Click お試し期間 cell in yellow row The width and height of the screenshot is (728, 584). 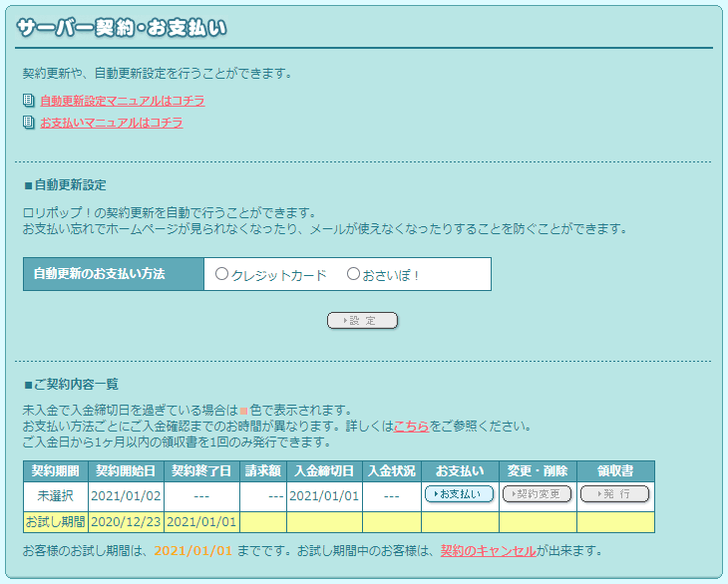[x=56, y=522]
